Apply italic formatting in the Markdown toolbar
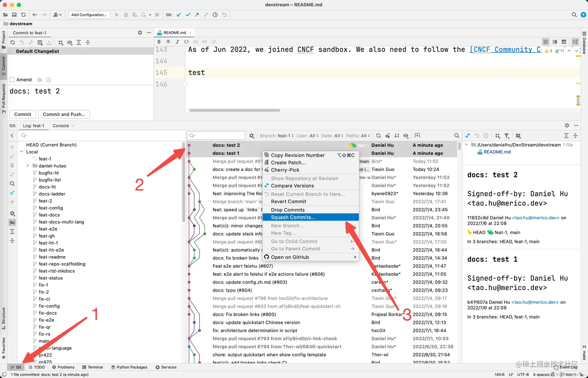Viewport: 588px width, 378px height. (x=177, y=42)
